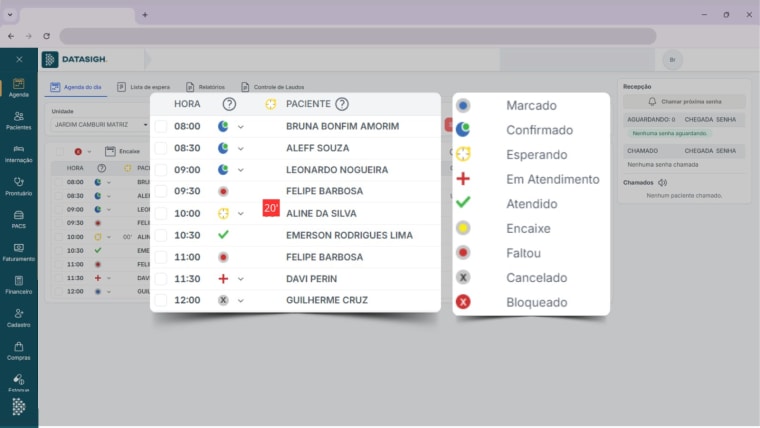This screenshot has width=760, height=428.
Task: Expand status options for 09:00 appointment
Action: [x=240, y=171]
